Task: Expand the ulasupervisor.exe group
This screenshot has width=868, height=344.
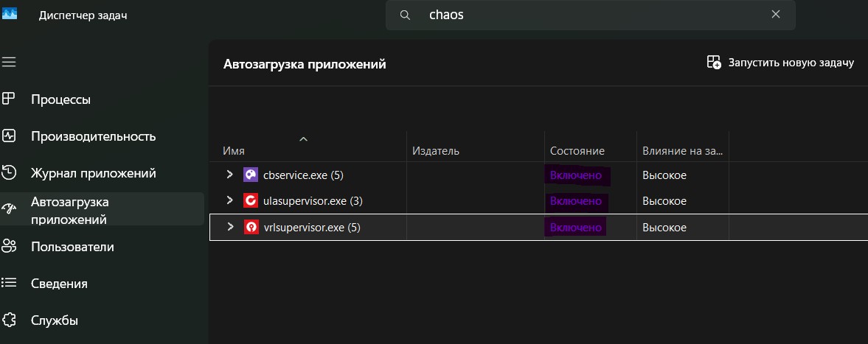Action: coord(229,200)
